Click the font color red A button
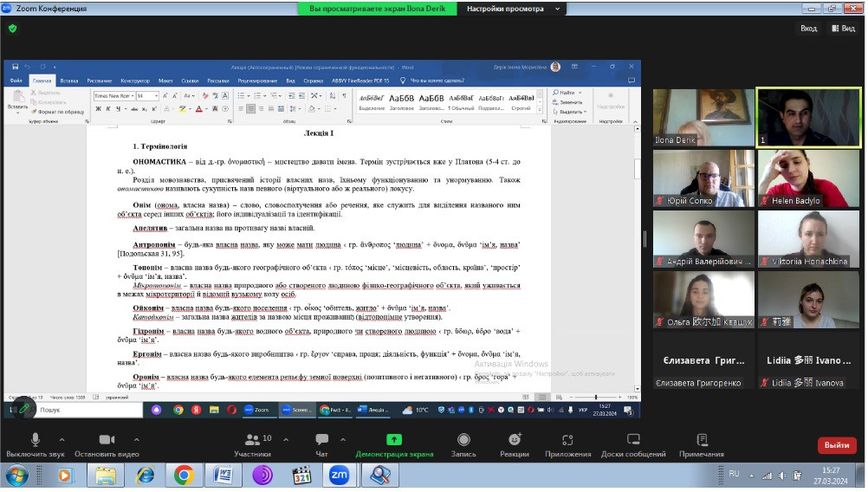 point(200,109)
